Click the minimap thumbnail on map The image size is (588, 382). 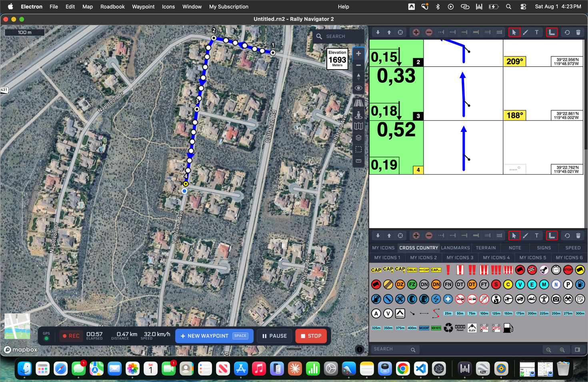tap(17, 326)
